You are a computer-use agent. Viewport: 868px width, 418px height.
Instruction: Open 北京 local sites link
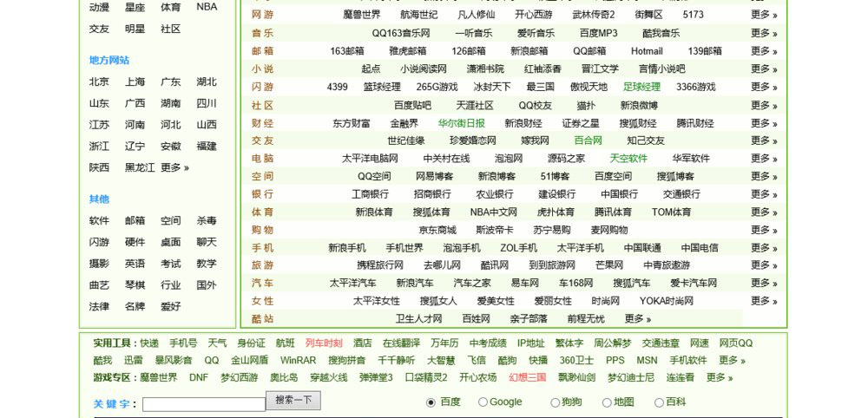(x=100, y=82)
